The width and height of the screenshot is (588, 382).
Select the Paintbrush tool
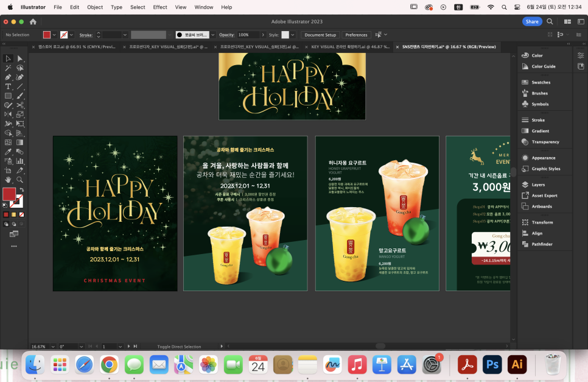pyautogui.click(x=20, y=96)
